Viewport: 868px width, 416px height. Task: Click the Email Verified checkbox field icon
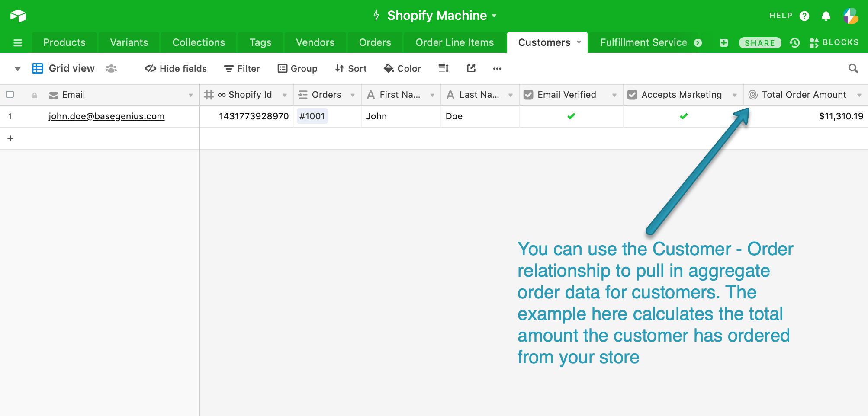pyautogui.click(x=528, y=95)
